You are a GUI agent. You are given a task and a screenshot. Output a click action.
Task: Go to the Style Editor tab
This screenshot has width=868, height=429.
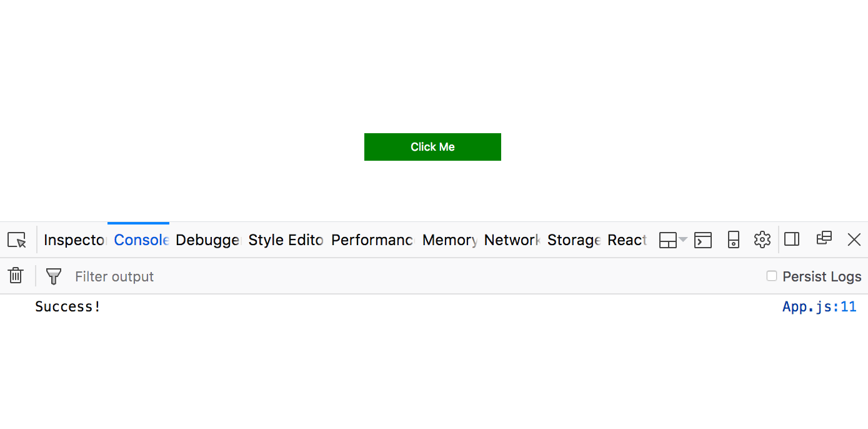(x=286, y=240)
